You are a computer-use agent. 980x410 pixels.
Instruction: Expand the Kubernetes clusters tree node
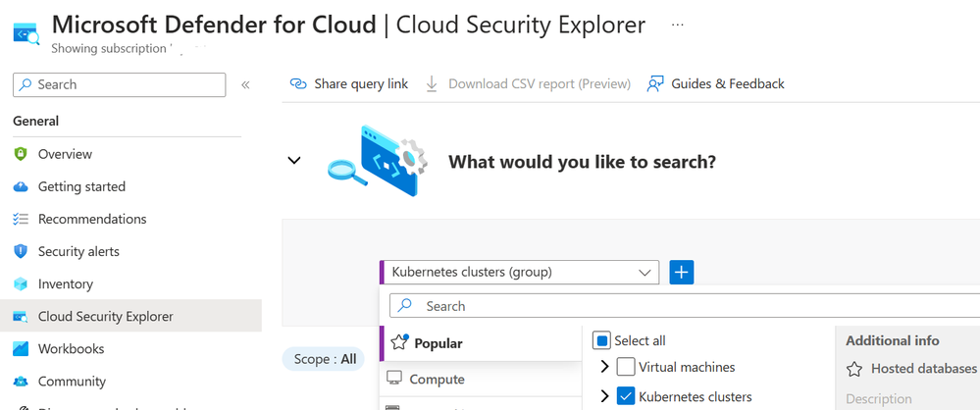[x=604, y=396]
